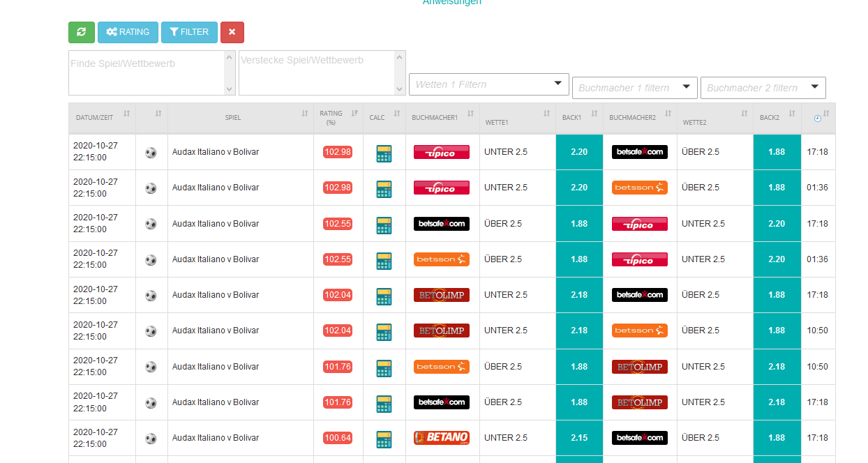Image resolution: width=868 pixels, height=463 pixels.
Task: Open the FILTER button
Action: 189,32
